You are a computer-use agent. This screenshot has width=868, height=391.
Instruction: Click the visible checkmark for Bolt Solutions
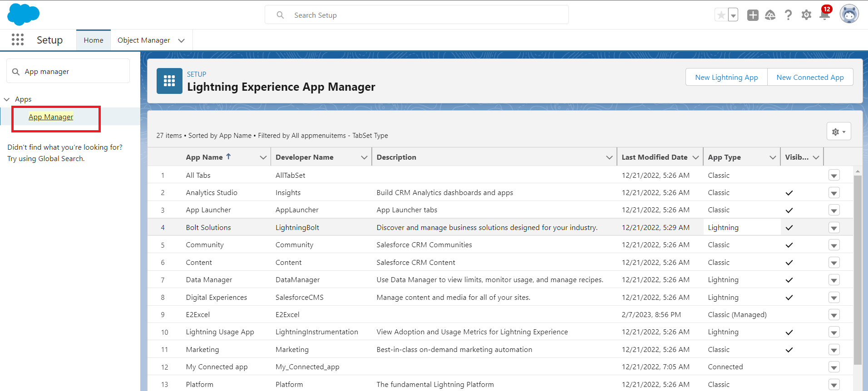[789, 228]
